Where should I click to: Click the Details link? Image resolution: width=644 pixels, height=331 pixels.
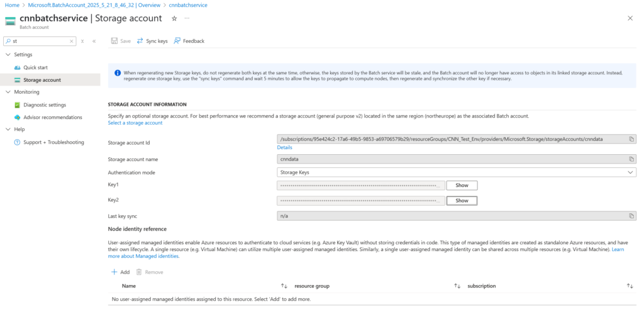pyautogui.click(x=285, y=147)
